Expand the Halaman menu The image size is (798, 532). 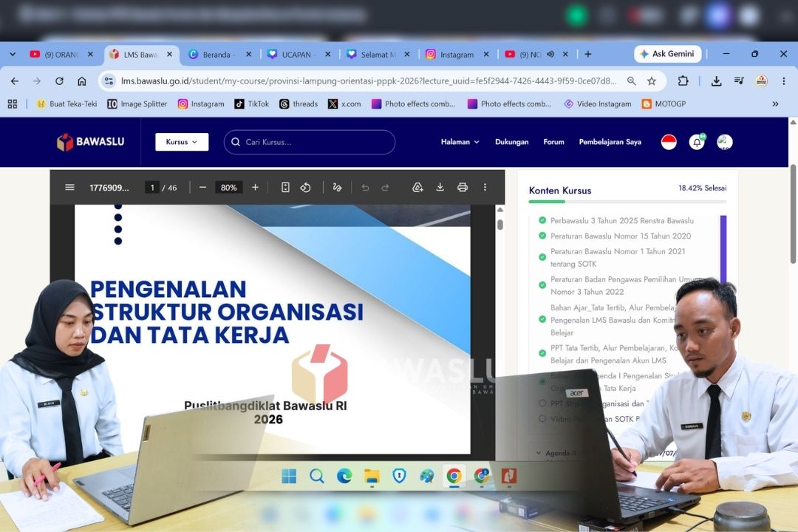(x=460, y=142)
